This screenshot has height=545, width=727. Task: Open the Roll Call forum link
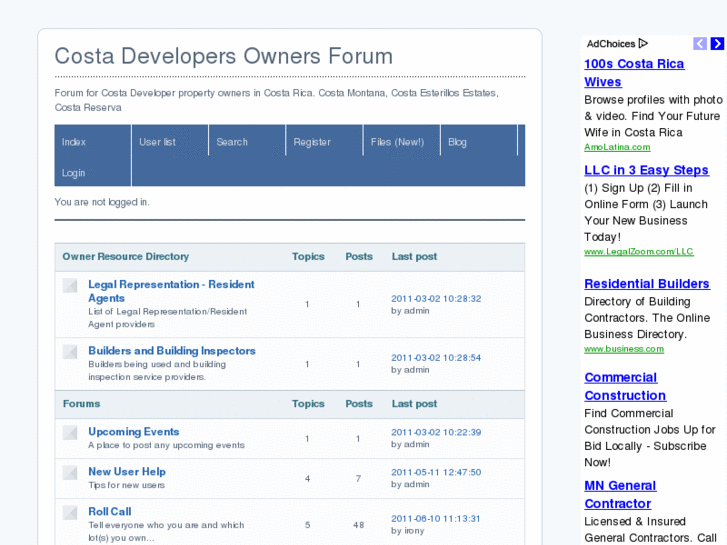pyautogui.click(x=110, y=512)
